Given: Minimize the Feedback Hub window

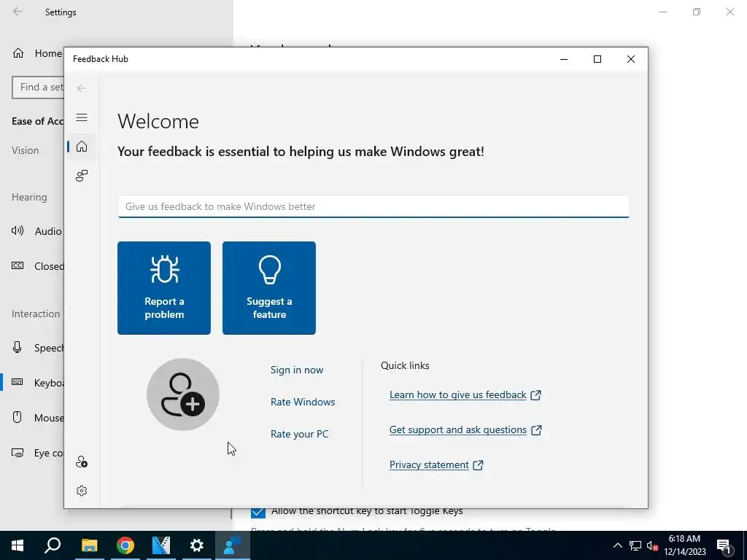Looking at the screenshot, I should (564, 59).
